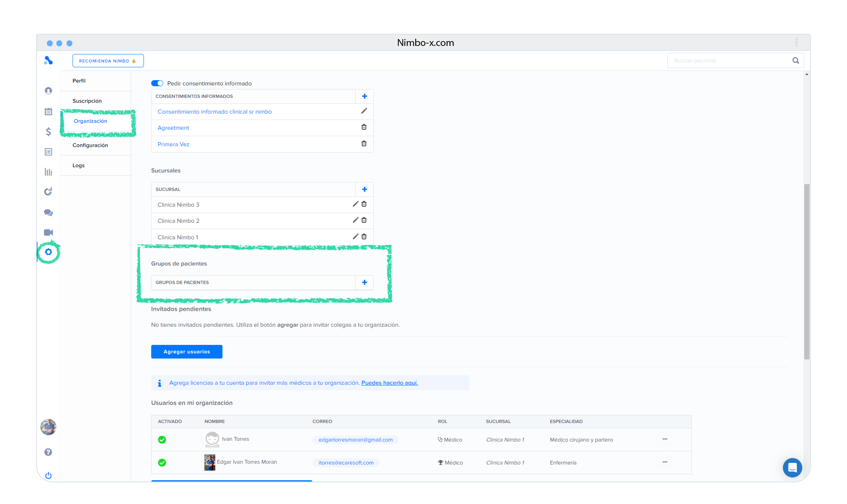This screenshot has width=847, height=504.
Task: Open the video call camera icon
Action: coord(48,232)
